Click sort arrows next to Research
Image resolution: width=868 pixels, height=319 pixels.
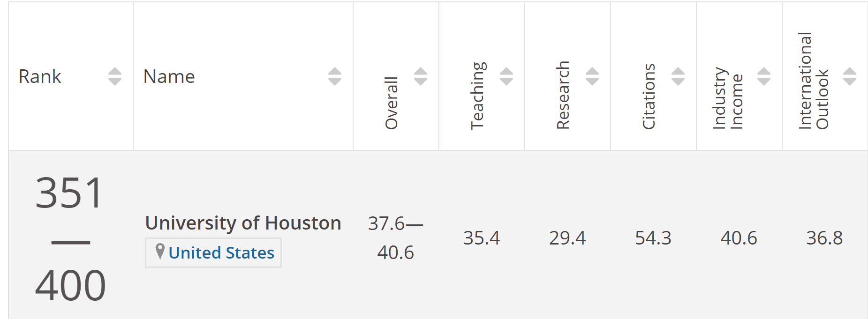(x=592, y=76)
